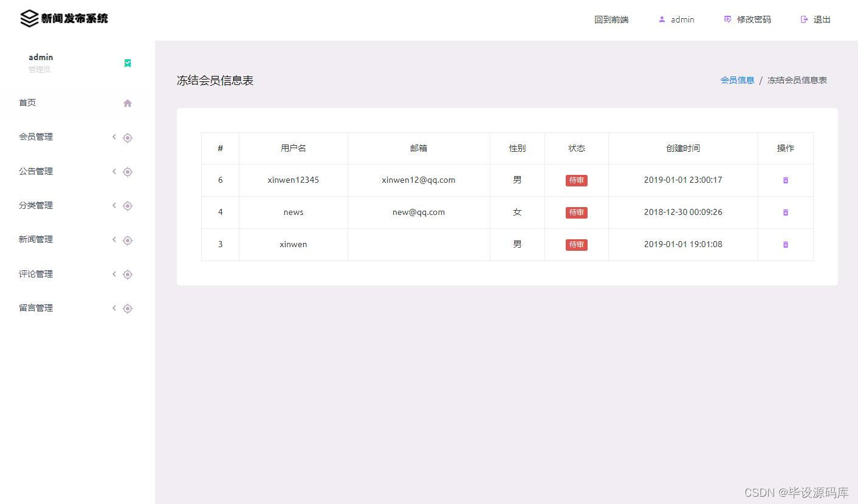This screenshot has width=858, height=504.
Task: Delete the xinwen12345 member row
Action: pyautogui.click(x=785, y=180)
